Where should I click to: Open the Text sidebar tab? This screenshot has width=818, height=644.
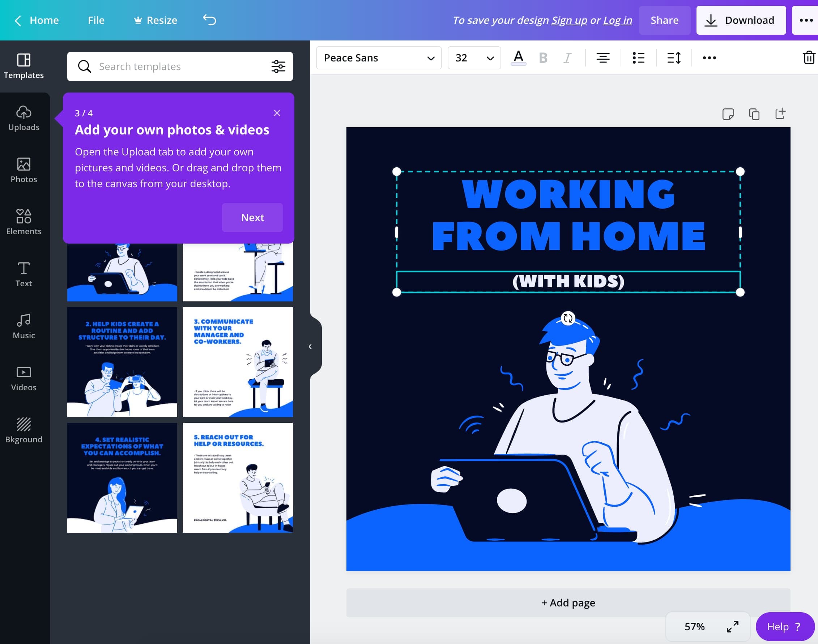click(24, 275)
